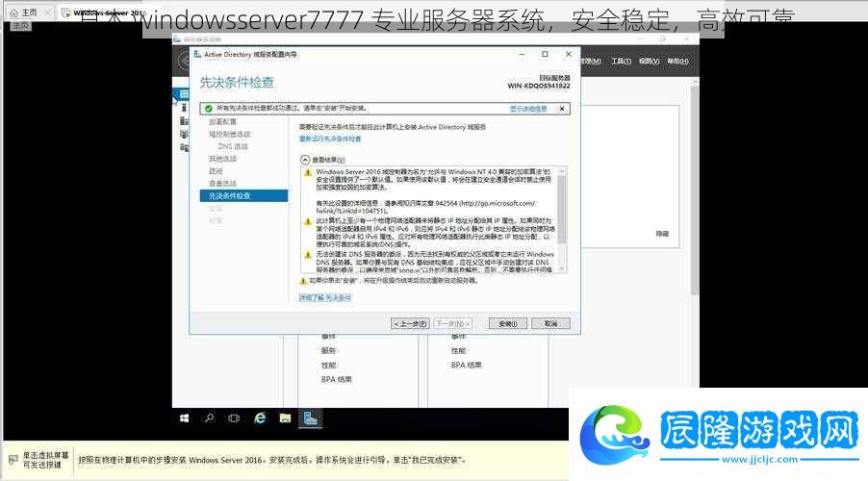Click the results list vertical scrollbar
The width and height of the screenshot is (868, 481).
coord(562,211)
